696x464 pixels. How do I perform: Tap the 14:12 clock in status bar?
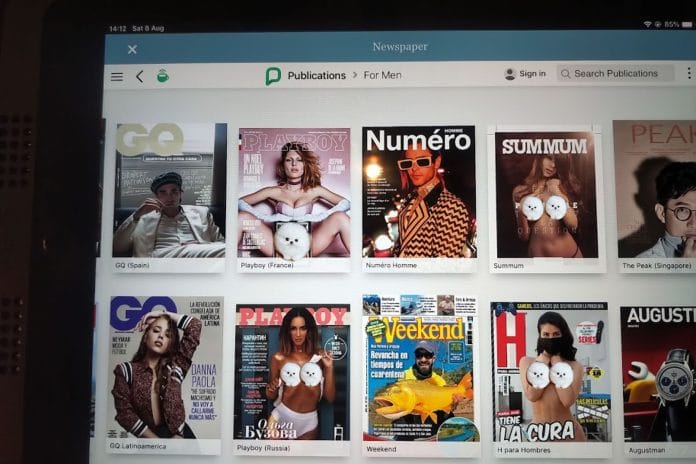pyautogui.click(x=118, y=28)
